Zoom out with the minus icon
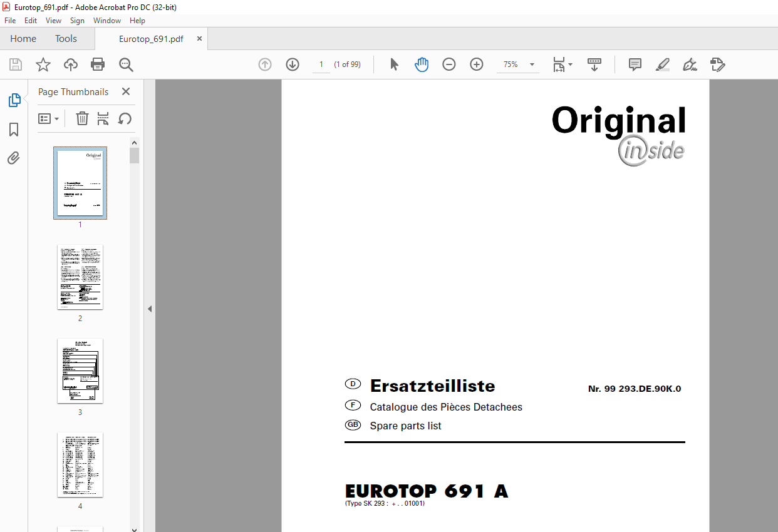778x532 pixels. coord(449,64)
